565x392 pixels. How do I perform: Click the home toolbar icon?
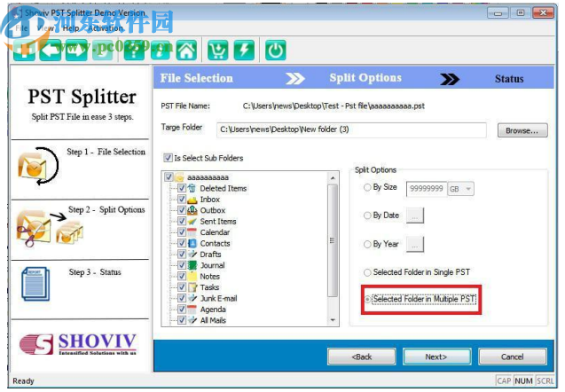pos(186,50)
